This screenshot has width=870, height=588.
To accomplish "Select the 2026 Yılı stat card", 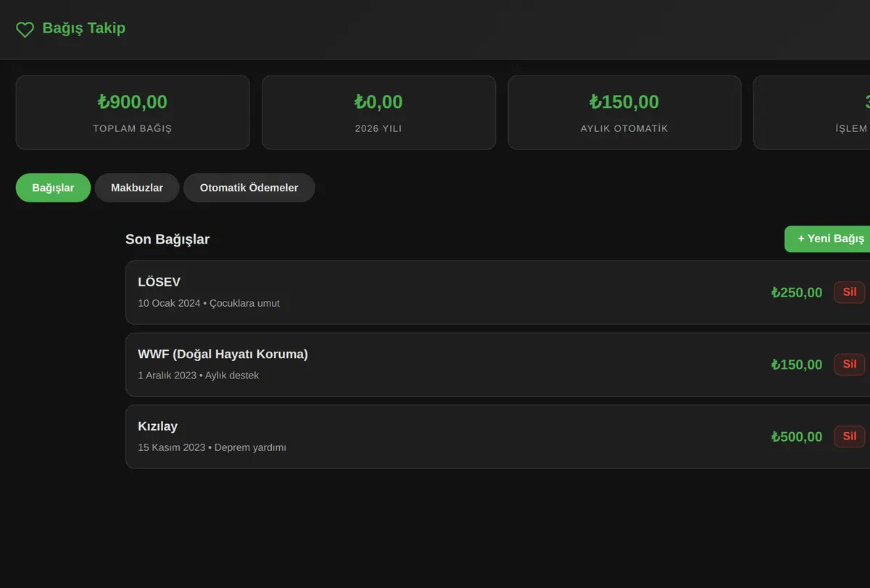I will click(378, 112).
